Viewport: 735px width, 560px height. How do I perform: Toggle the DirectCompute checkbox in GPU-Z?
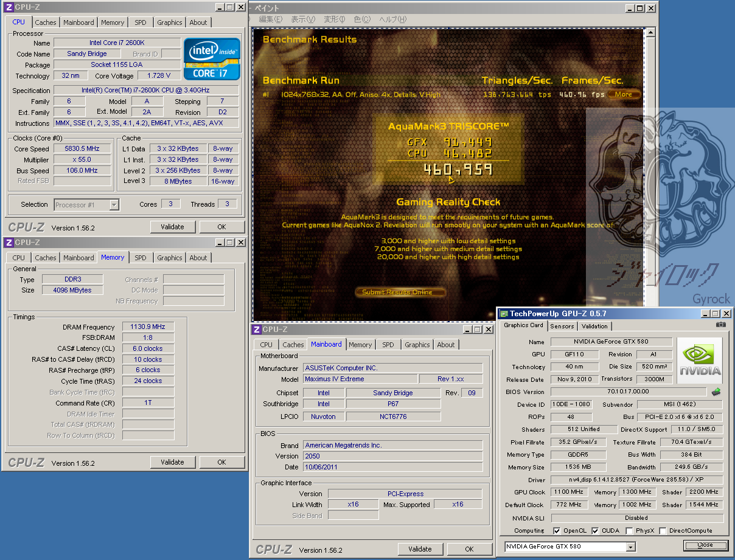click(x=663, y=531)
